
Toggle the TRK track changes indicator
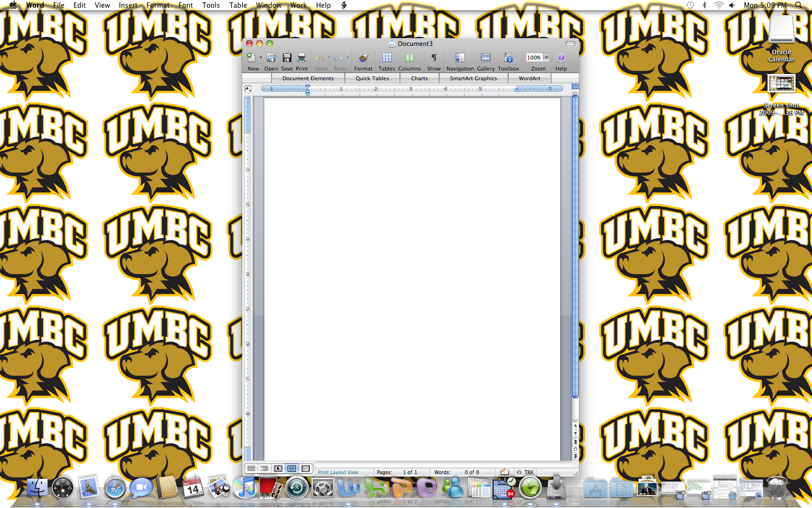coord(526,472)
